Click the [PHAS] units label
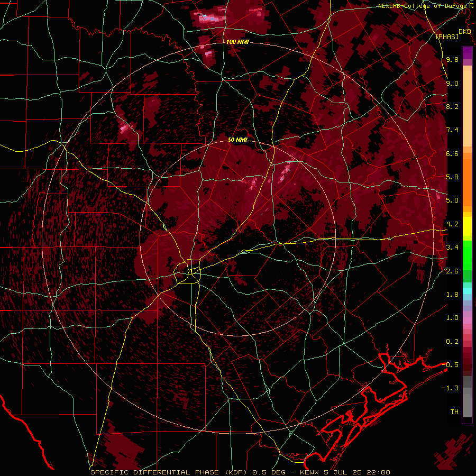The image size is (476, 476). [x=447, y=37]
